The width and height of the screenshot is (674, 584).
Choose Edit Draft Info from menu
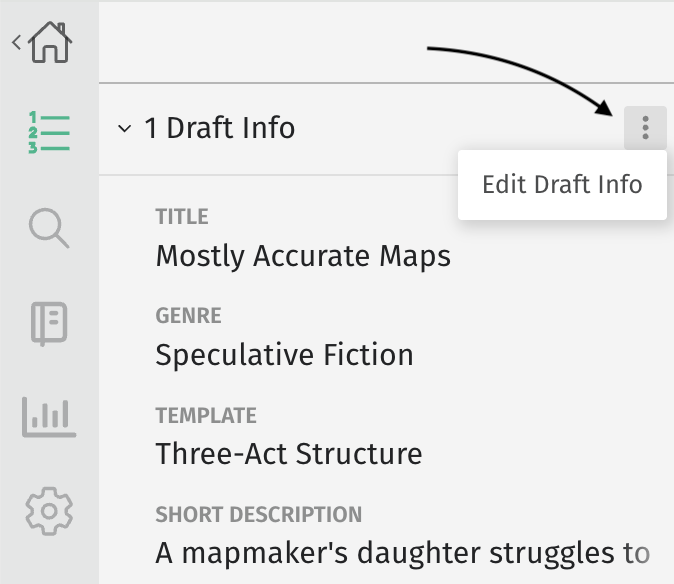click(x=562, y=185)
